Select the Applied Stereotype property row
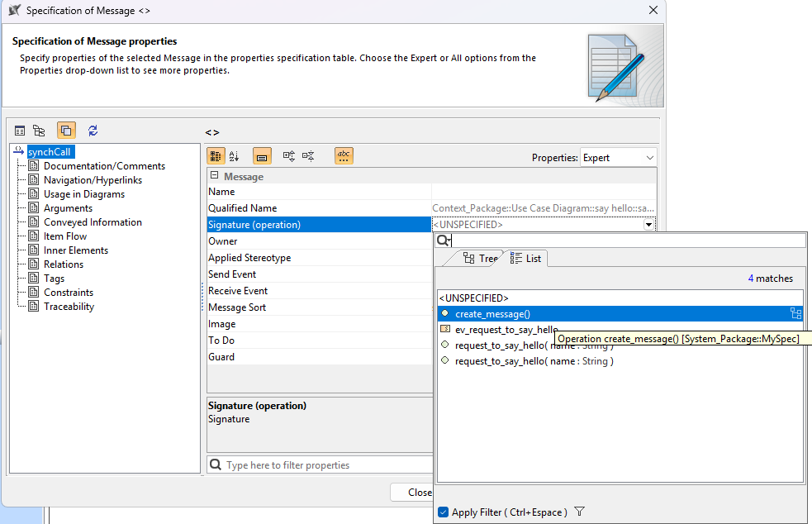812x524 pixels. pyautogui.click(x=319, y=258)
